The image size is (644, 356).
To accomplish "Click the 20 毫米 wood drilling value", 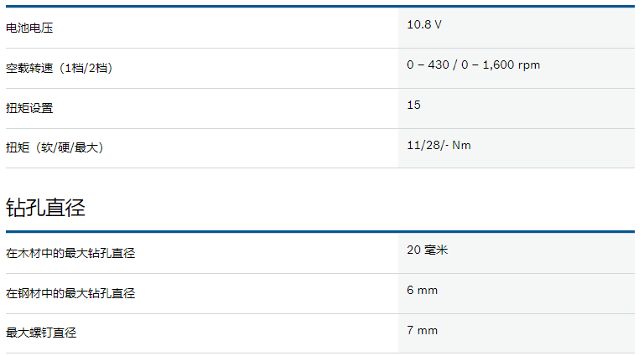I will point(427,250).
